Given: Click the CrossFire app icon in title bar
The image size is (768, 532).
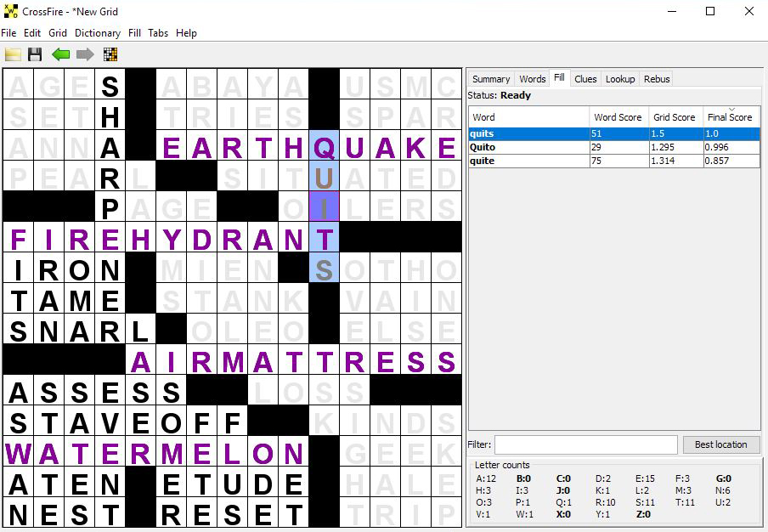Looking at the screenshot, I should 10,11.
